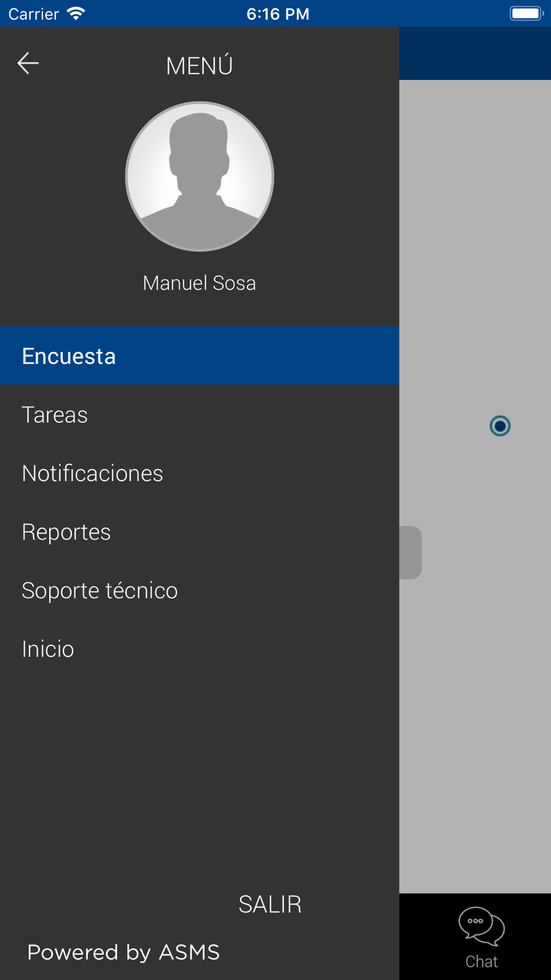Tap the Manuel Sosa user name

tap(199, 283)
